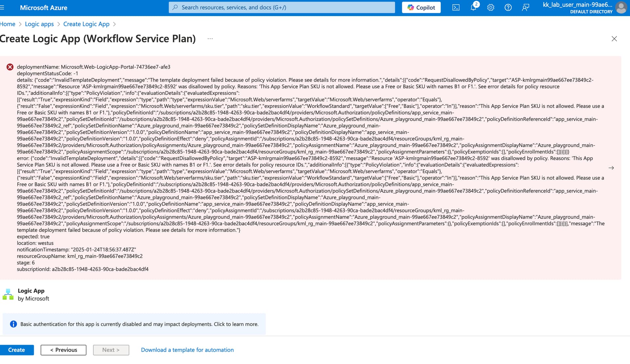Open the portal hamburger menu
This screenshot has width=630, height=364.
coord(2,8)
